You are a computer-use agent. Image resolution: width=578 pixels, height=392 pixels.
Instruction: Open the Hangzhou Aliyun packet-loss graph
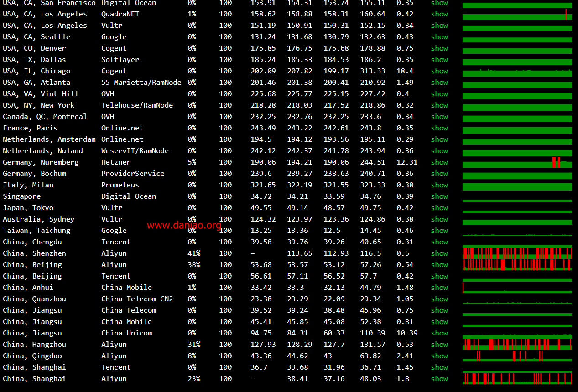pos(517,345)
